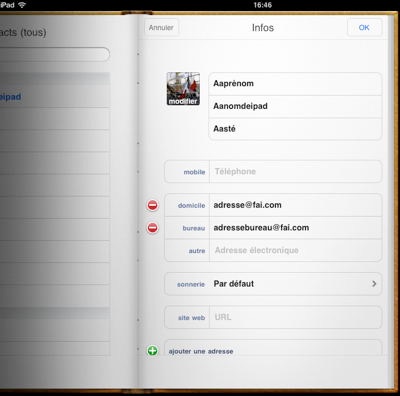Edit the Aasté company field
400x396 pixels.
click(295, 129)
